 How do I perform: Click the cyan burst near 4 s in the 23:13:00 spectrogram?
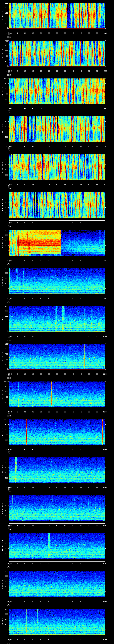pos(16,465)
